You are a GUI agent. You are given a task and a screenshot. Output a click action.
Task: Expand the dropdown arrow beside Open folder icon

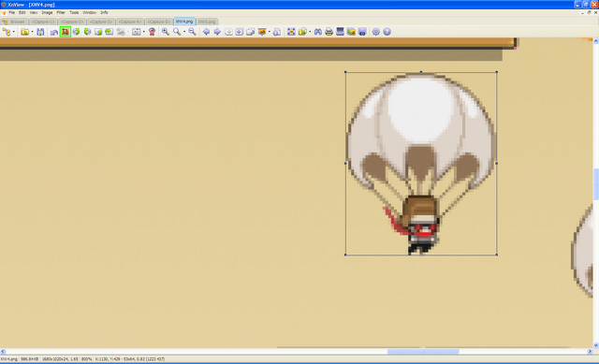[32, 32]
